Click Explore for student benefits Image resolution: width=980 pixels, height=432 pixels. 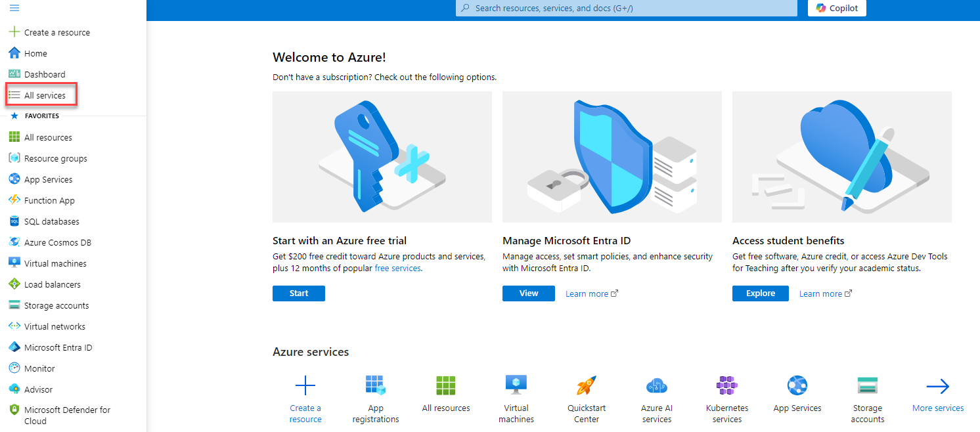point(760,293)
